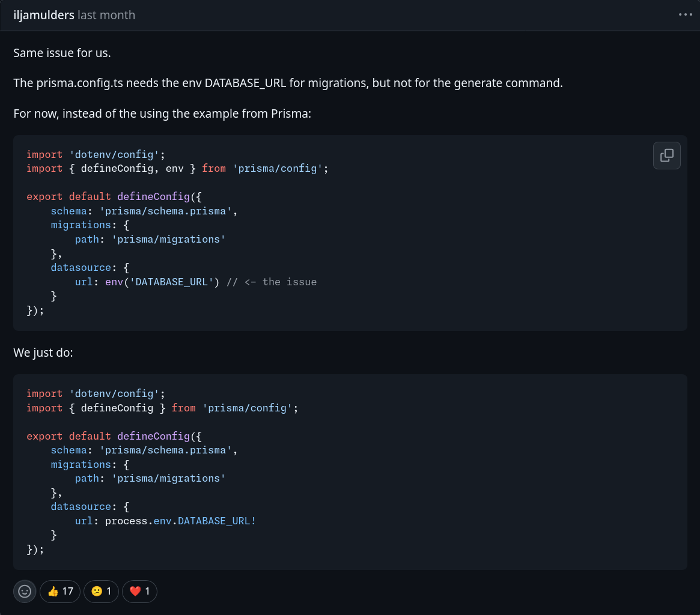The width and height of the screenshot is (700, 615).
Task: Open the comment options kebab menu
Action: click(684, 14)
